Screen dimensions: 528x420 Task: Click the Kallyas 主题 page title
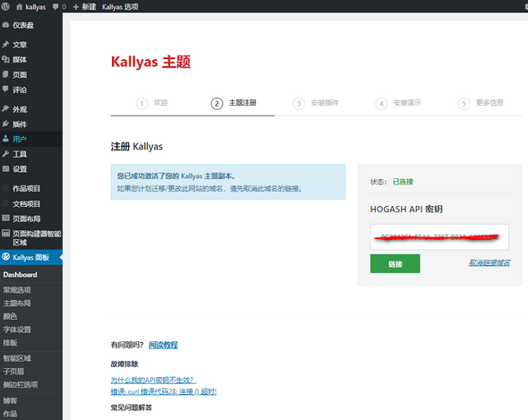tap(150, 62)
